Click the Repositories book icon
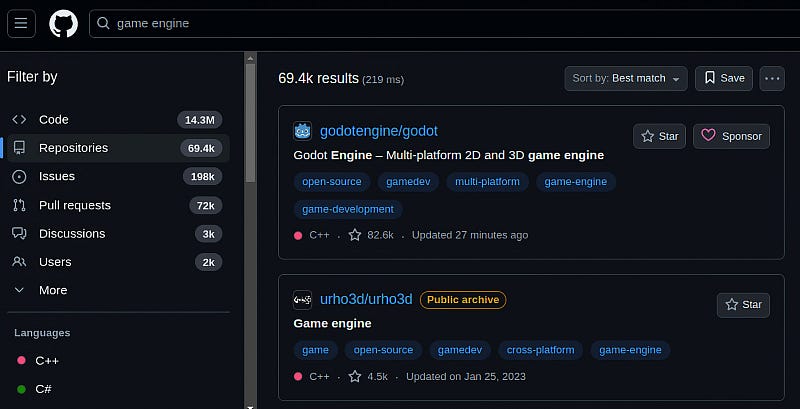Viewport: 800px width, 409px height. pos(19,148)
